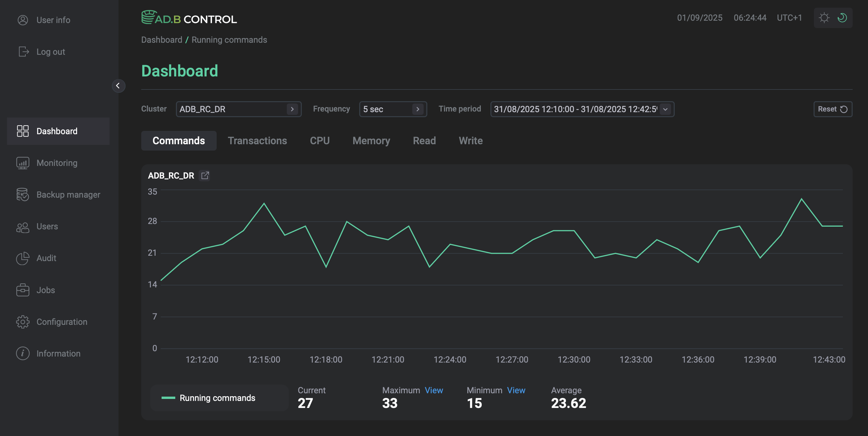Click the refresh toggle near the clock

pyautogui.click(x=842, y=17)
